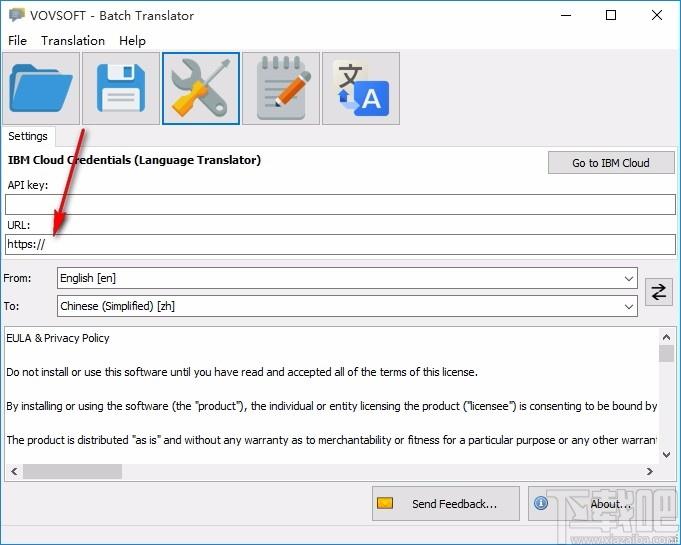Screen dimensions: 681x545
Task: Open the notepad editor icon
Action: click(281, 88)
